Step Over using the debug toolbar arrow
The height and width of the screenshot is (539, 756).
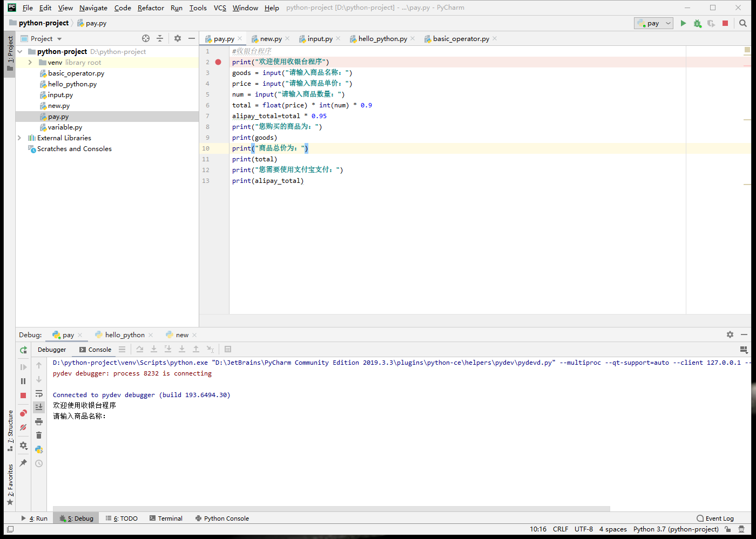point(140,350)
